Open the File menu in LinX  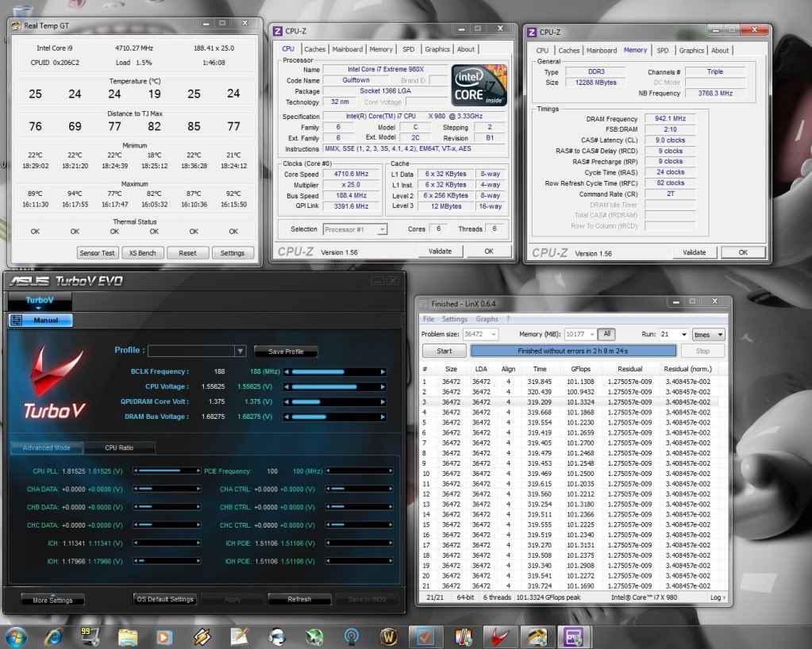429,319
